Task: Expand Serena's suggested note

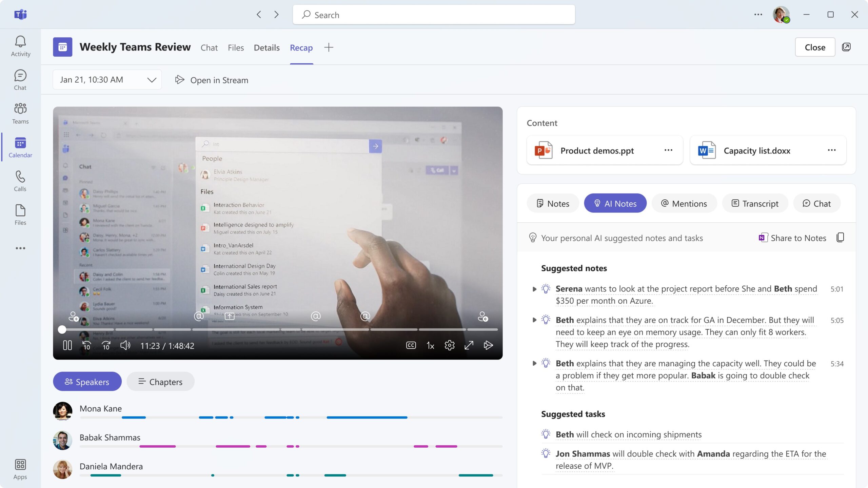Action: pyautogui.click(x=534, y=289)
